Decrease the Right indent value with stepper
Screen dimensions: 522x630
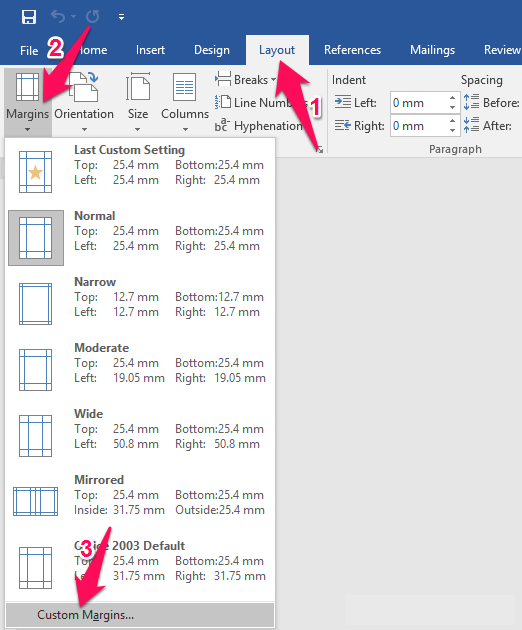pyautogui.click(x=452, y=130)
